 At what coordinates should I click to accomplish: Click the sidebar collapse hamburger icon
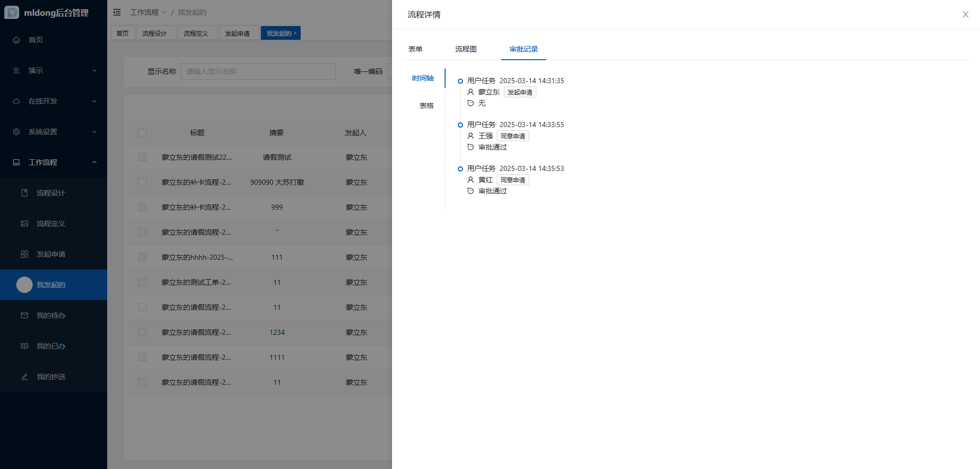(x=117, y=12)
